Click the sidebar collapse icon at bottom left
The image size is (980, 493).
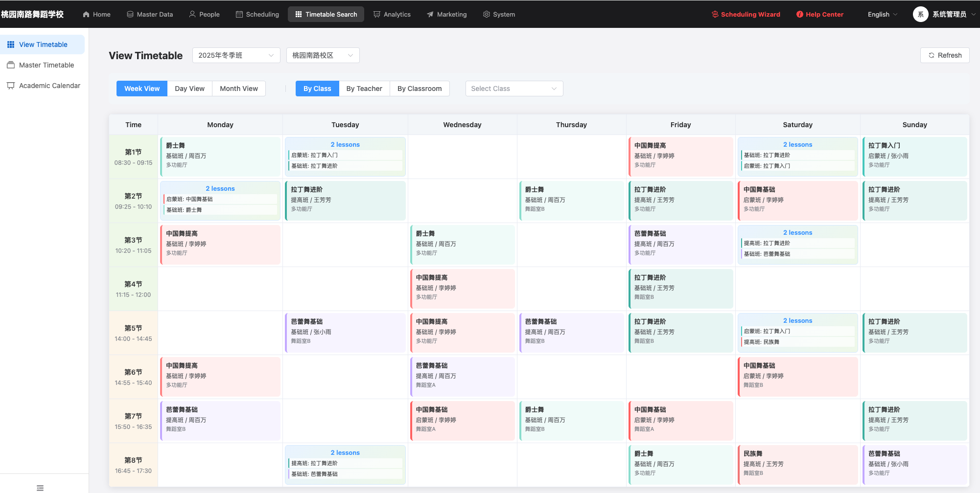(x=40, y=488)
